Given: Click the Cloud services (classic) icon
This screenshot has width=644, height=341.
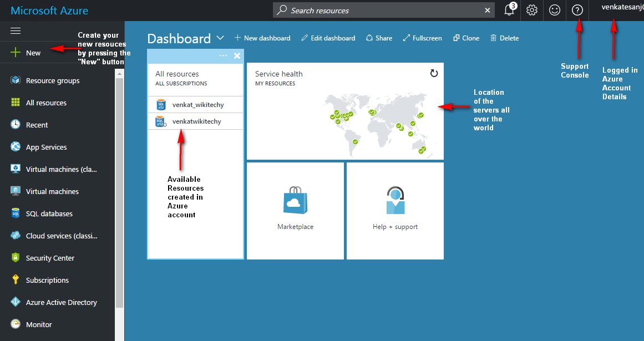Looking at the screenshot, I should [x=16, y=235].
